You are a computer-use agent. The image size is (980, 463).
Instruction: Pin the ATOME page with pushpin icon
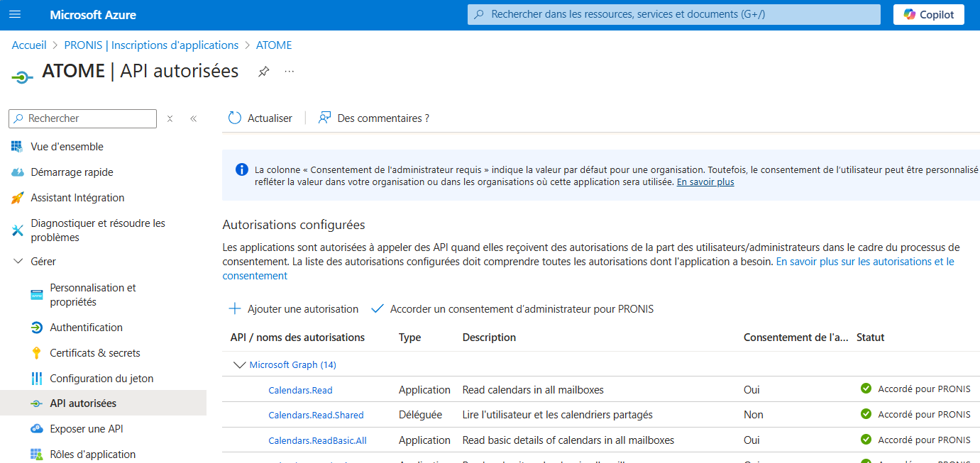point(263,72)
